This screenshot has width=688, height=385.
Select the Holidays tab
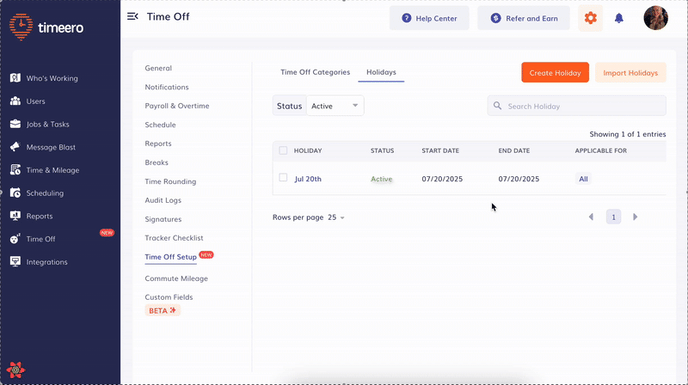point(381,72)
